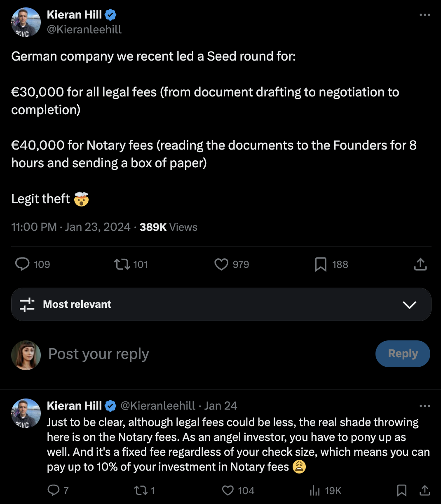
Task: Like the follow-up tweet with 104 likes
Action: 228,490
